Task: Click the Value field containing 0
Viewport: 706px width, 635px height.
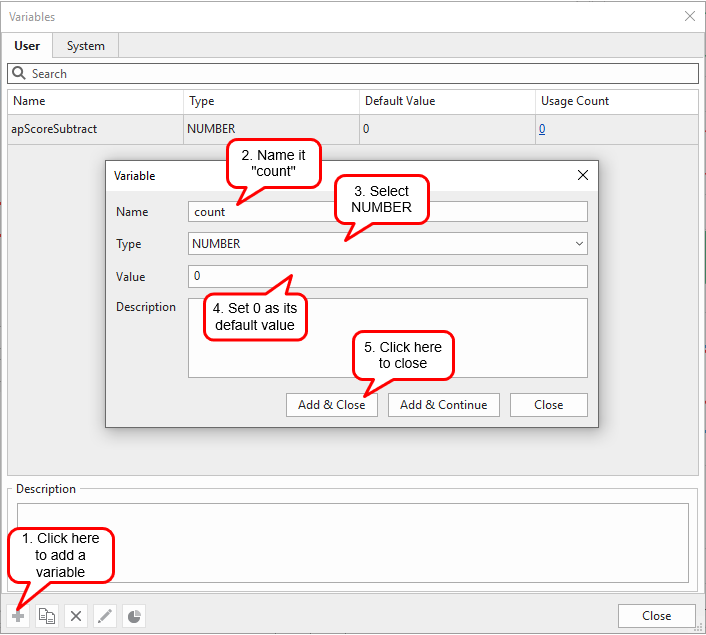Action: click(388, 276)
